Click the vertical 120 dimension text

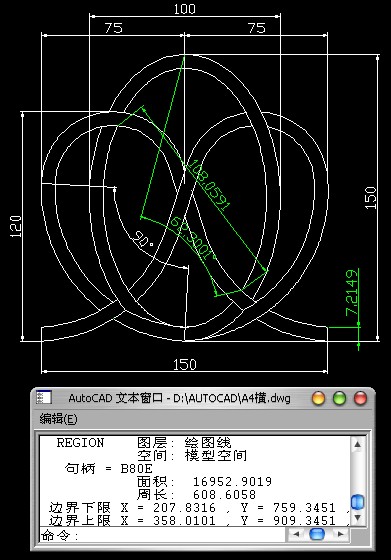pyautogui.click(x=16, y=226)
